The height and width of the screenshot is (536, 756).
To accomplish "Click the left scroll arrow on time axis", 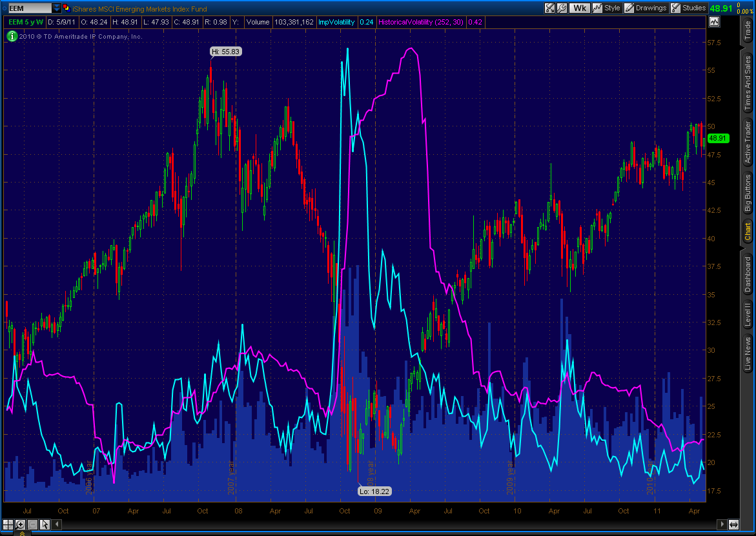I will point(56,524).
